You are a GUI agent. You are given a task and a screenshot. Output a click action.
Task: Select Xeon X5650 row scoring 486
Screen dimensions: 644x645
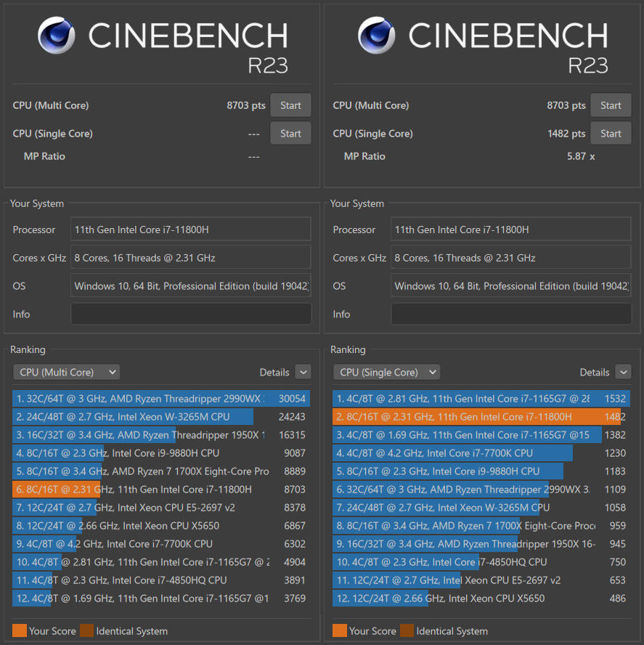click(x=481, y=598)
